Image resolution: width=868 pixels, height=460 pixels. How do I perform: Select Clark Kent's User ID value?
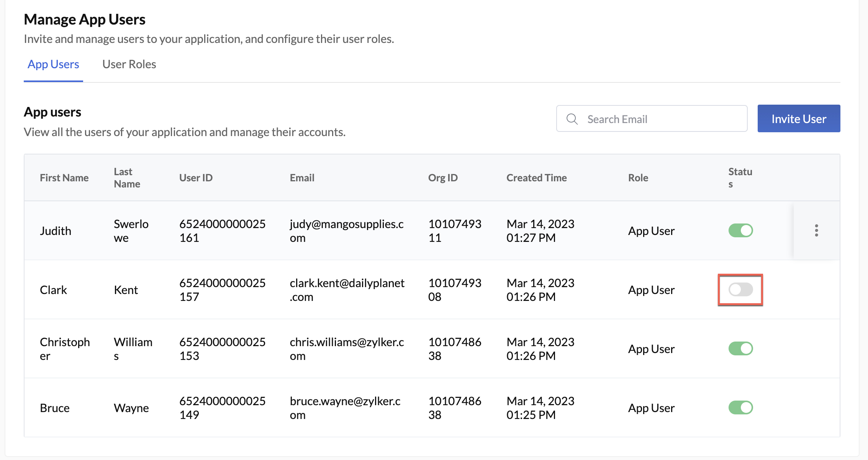pos(222,290)
